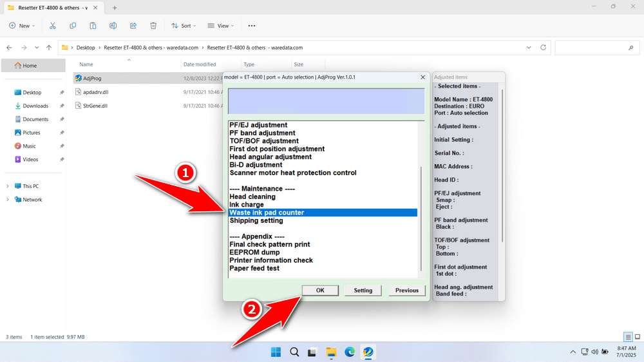Open Music in the sidebar
644x362 pixels.
pos(29,146)
